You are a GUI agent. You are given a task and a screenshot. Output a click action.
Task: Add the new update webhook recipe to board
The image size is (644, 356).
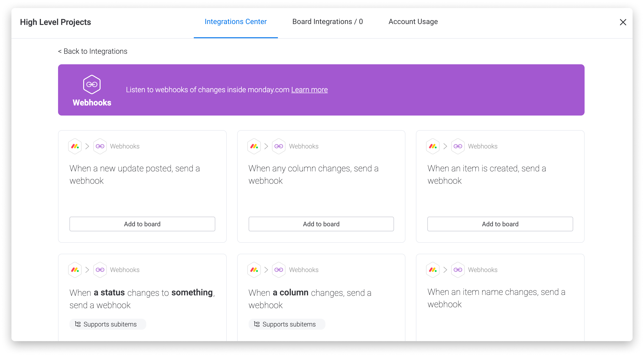pyautogui.click(x=142, y=224)
